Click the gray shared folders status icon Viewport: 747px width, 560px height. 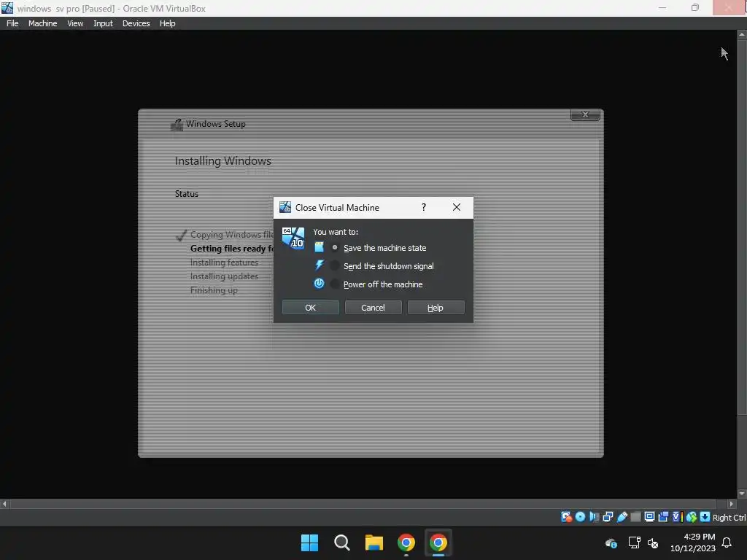pos(635,517)
